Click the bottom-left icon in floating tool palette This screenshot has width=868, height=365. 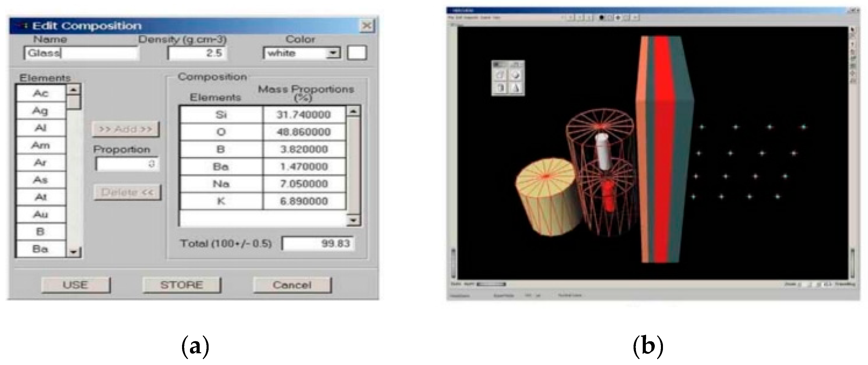500,88
